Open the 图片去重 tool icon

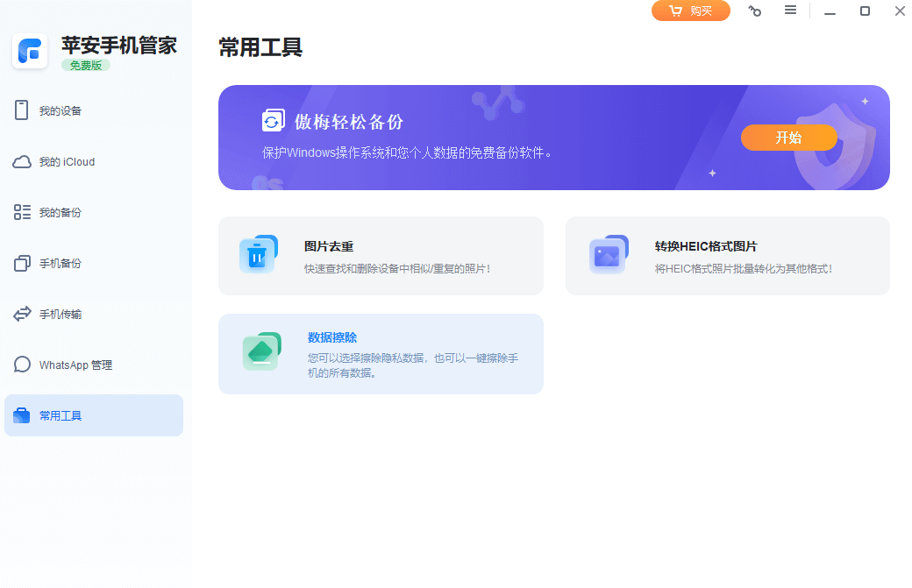click(x=258, y=255)
